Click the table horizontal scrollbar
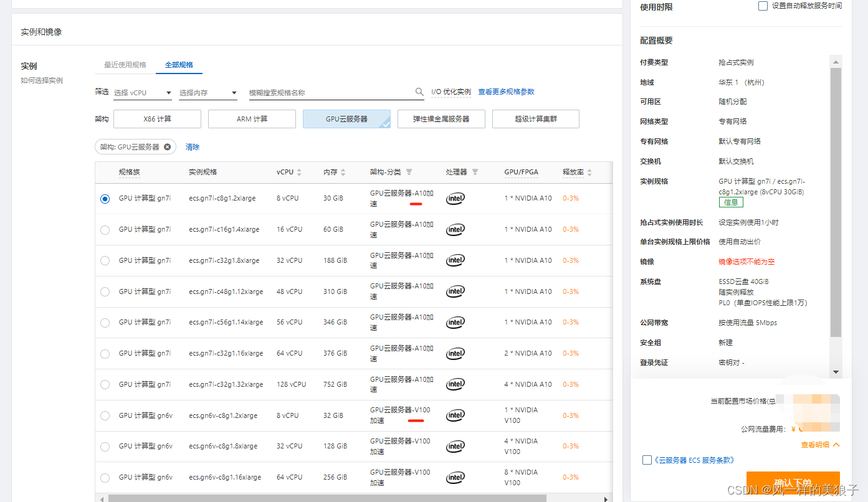 pyautogui.click(x=327, y=498)
